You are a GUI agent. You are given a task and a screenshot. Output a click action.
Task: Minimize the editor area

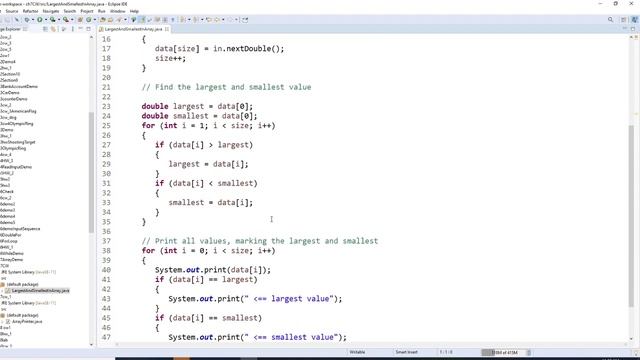pos(624,29)
